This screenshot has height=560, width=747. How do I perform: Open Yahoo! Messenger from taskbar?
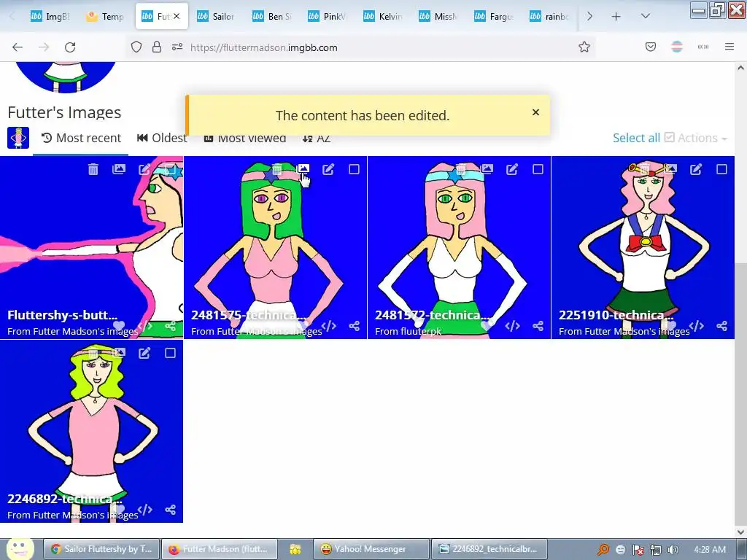(x=371, y=549)
